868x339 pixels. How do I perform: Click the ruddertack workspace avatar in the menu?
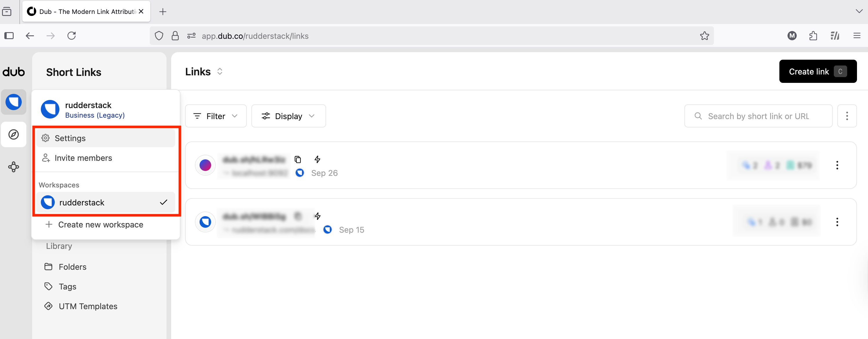point(50,109)
